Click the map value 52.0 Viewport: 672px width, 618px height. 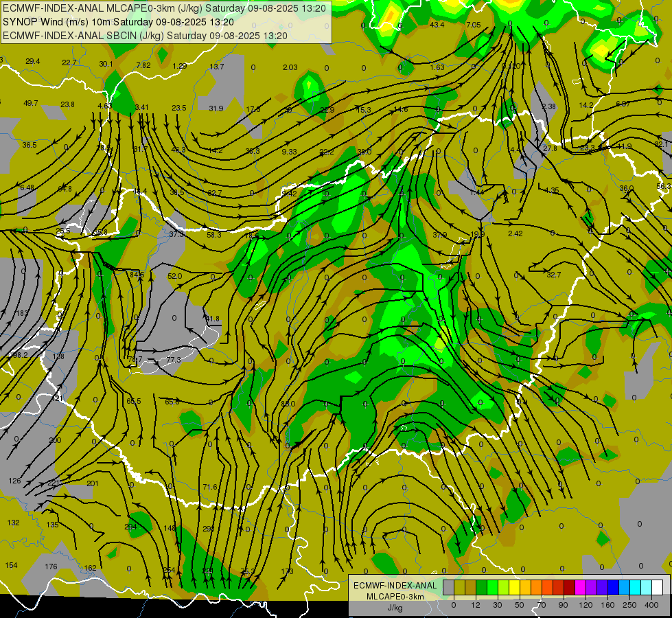pos(175,276)
